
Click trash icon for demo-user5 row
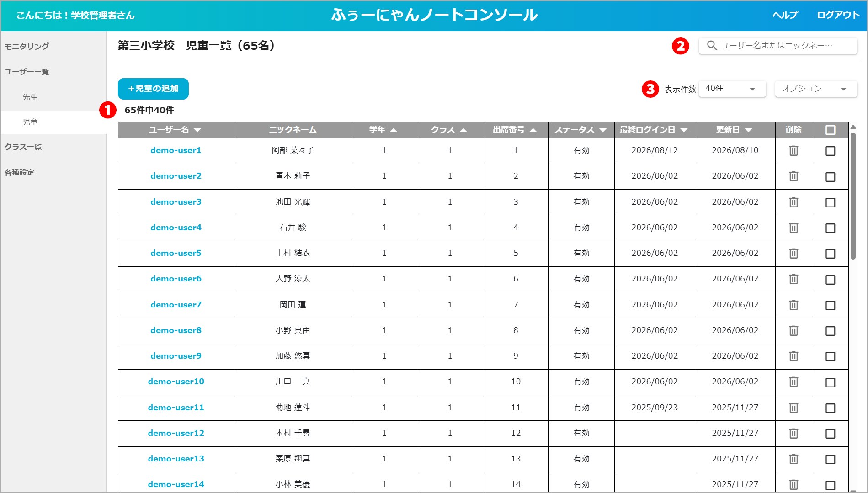click(x=793, y=254)
